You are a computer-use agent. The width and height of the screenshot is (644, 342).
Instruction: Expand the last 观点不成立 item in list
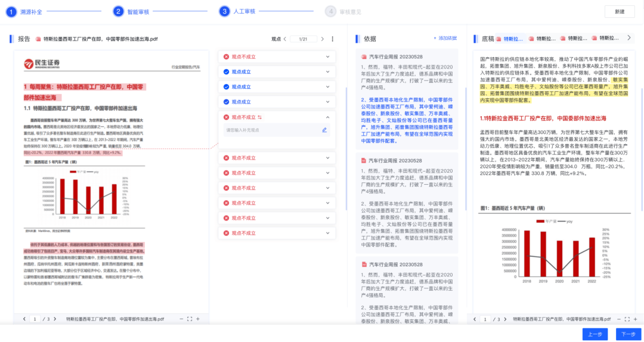327,233
